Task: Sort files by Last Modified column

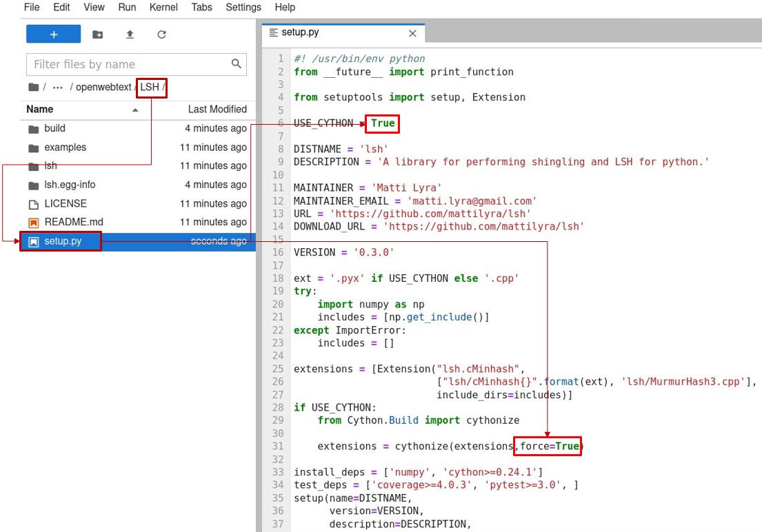Action: [217, 110]
